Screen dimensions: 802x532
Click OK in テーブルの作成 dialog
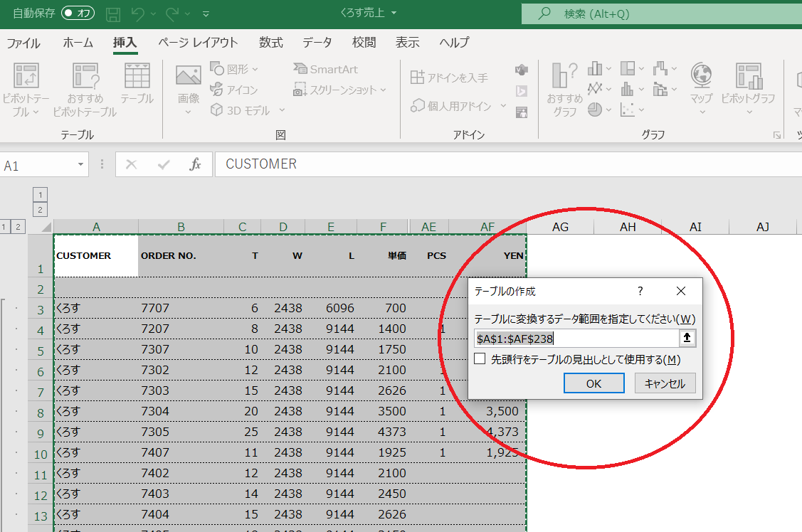coord(593,383)
